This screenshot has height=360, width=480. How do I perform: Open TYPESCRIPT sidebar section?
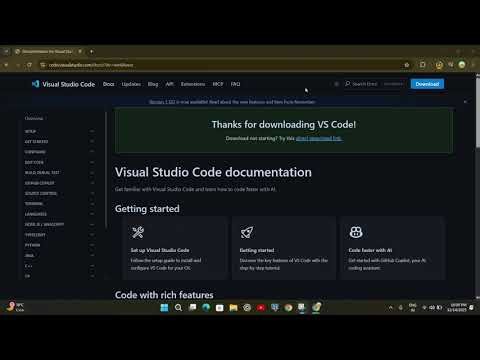35,235
